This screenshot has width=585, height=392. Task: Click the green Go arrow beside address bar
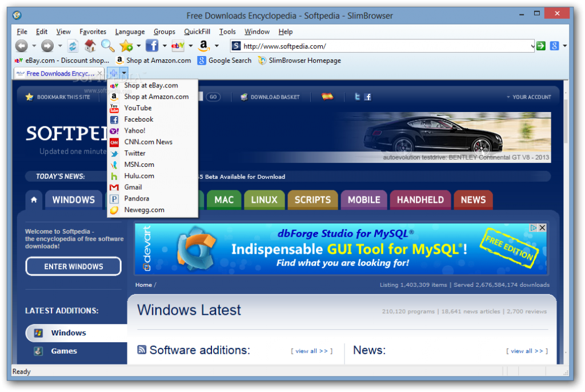tap(541, 46)
